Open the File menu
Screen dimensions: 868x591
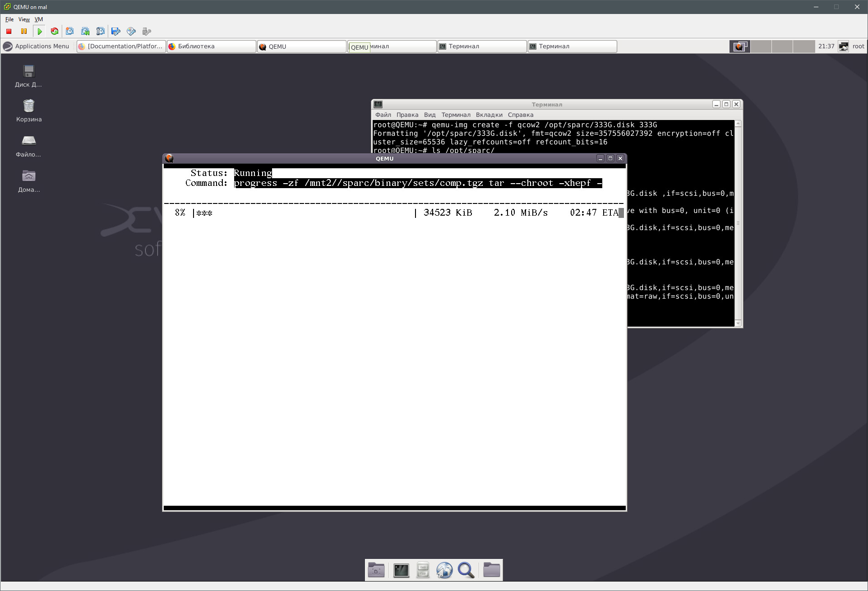coord(9,19)
